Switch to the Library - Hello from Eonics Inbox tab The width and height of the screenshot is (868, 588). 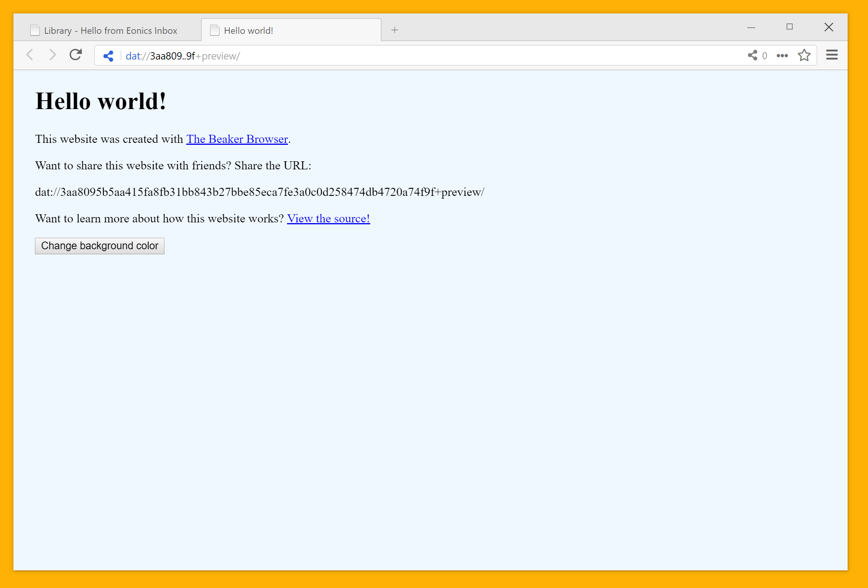110,30
